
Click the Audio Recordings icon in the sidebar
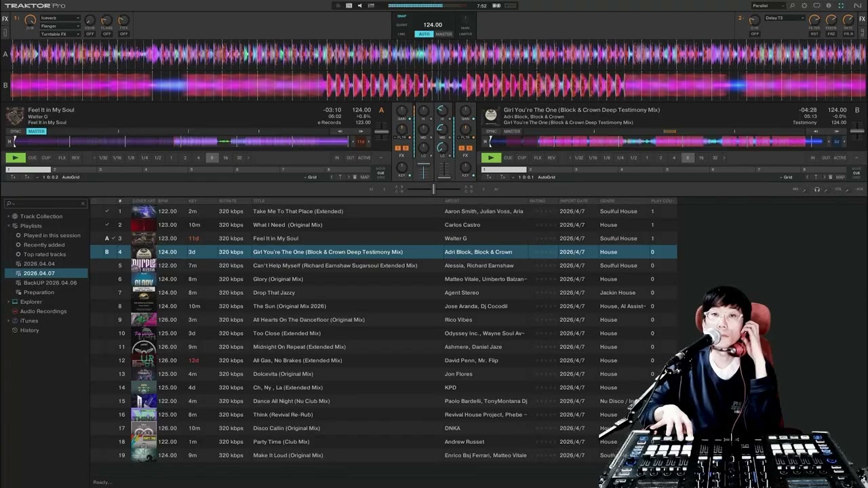pos(15,311)
